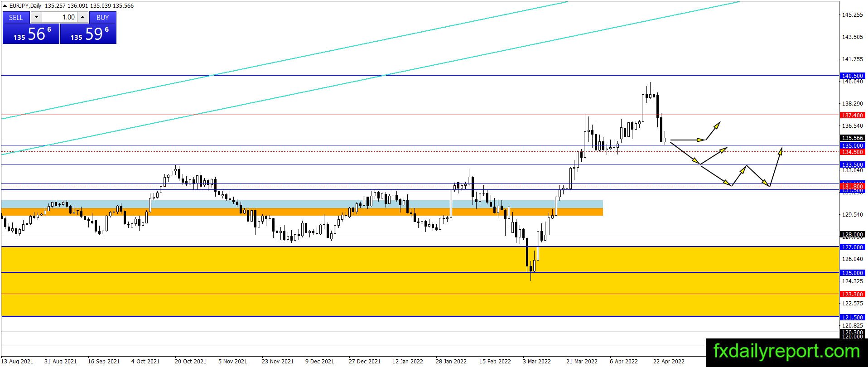Screen dimensions: 868x367
Task: Click the 4 Oct 2021 date label
Action: click(145, 362)
